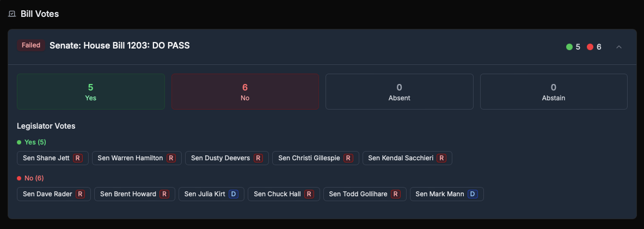Select the 0 Absent summary box
This screenshot has width=644, height=229.
(399, 92)
